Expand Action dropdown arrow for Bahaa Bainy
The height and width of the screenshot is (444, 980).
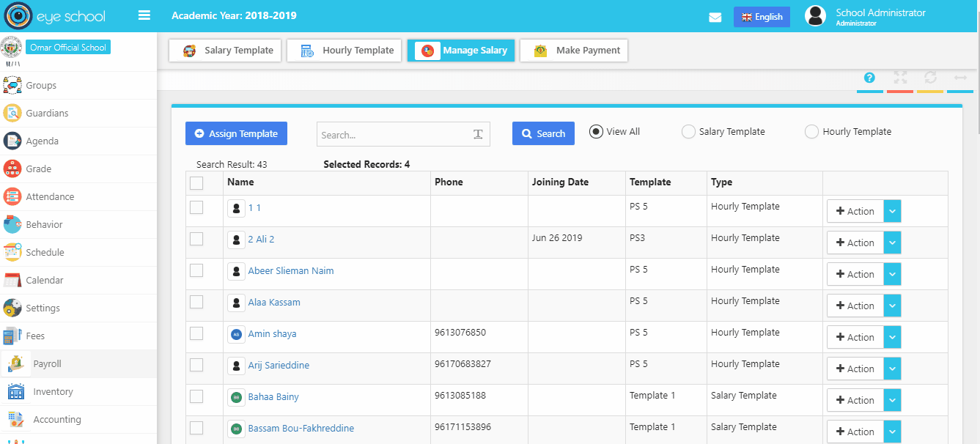point(892,400)
